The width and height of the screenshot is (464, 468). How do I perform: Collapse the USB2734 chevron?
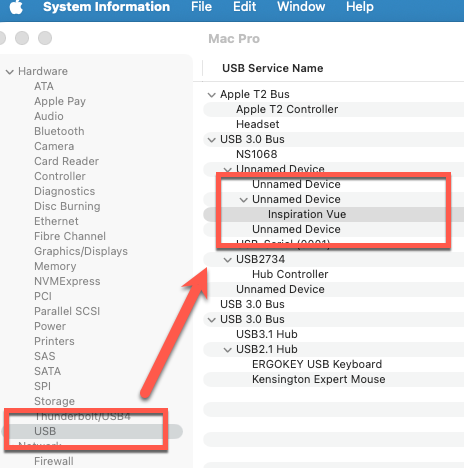tap(227, 260)
